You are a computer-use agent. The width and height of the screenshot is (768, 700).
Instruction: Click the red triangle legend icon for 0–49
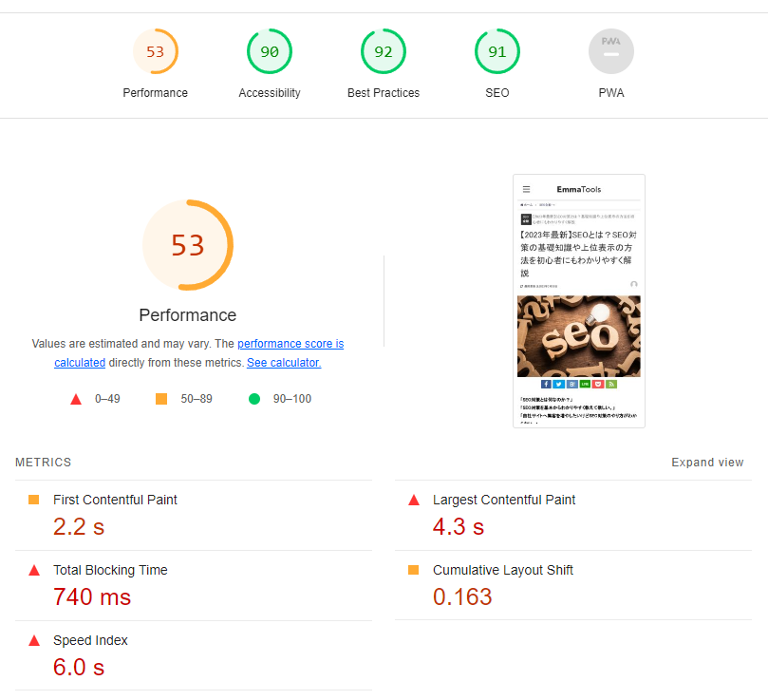click(76, 399)
